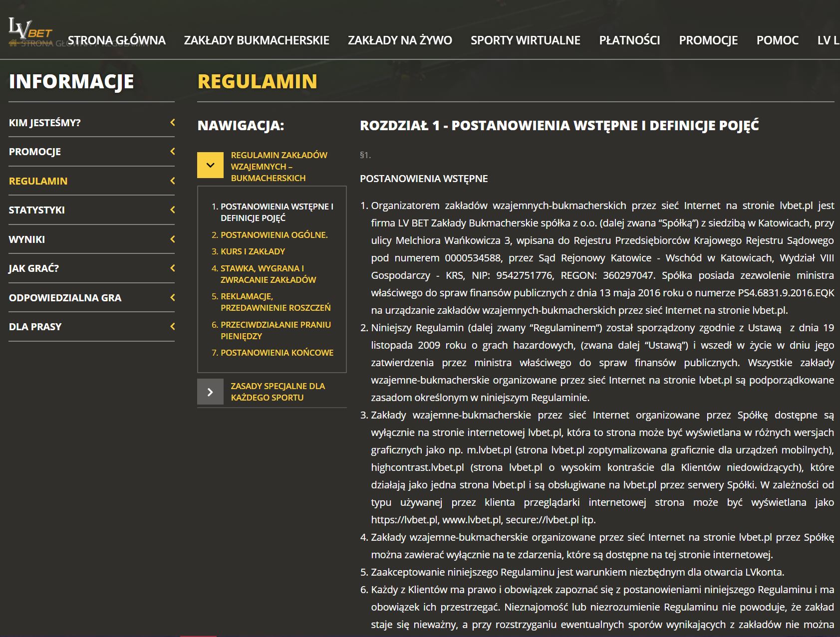Expand chevron next to KIM JESTEŚMY?

click(173, 122)
